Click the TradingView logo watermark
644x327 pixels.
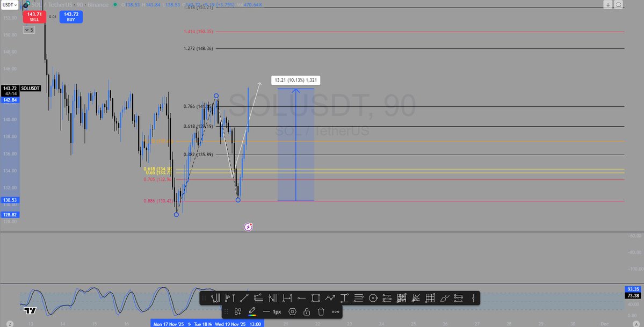pyautogui.click(x=30, y=310)
